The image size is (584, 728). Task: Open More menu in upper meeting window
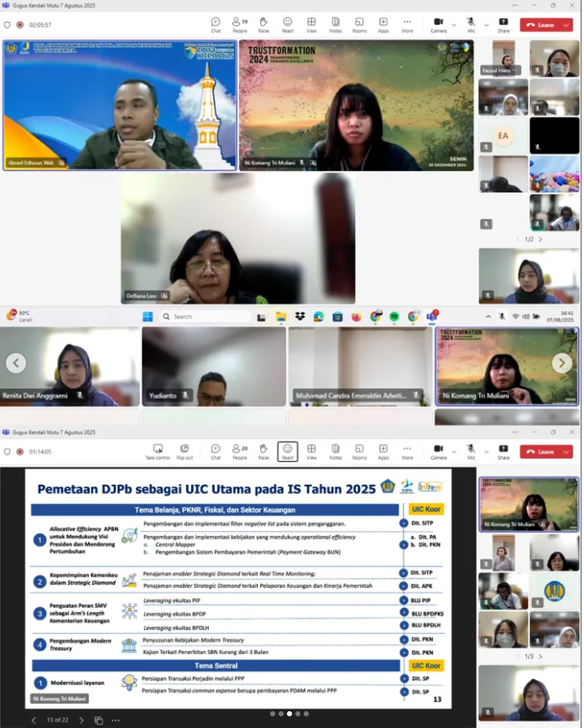click(407, 25)
